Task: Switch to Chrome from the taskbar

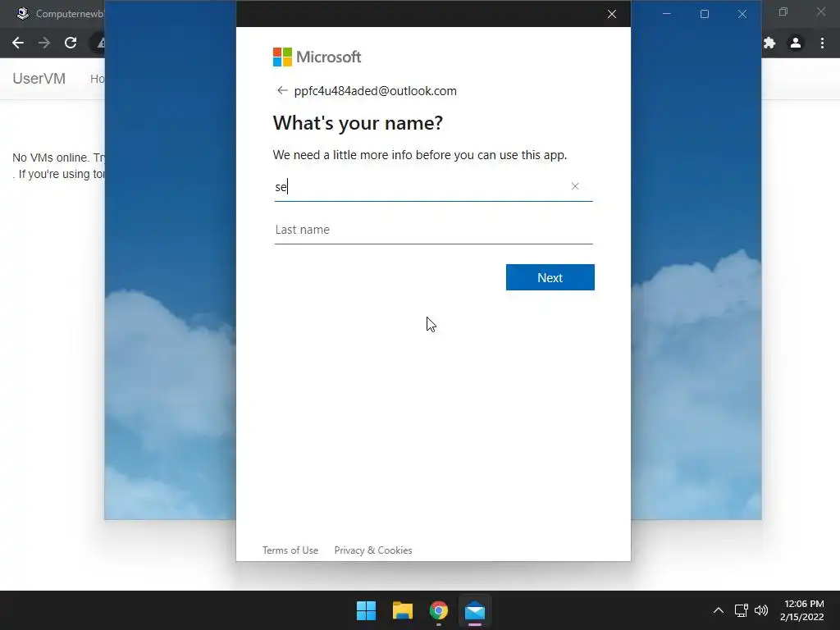Action: pyautogui.click(x=439, y=610)
